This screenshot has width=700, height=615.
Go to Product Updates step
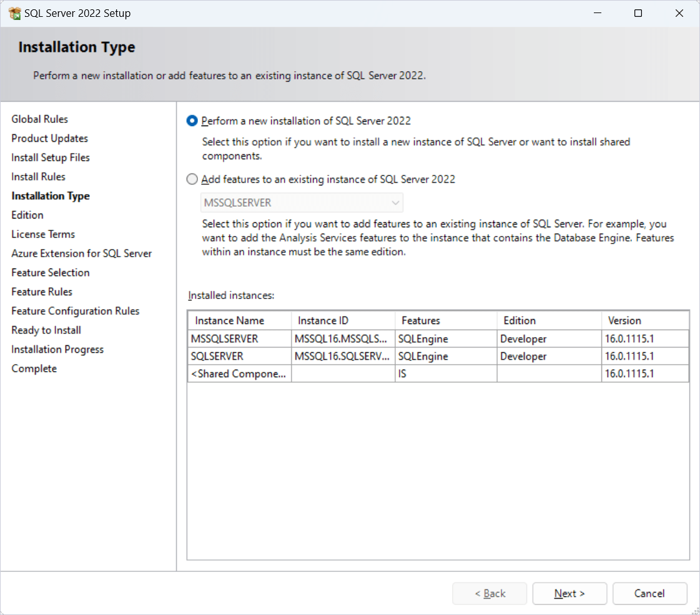click(x=49, y=139)
